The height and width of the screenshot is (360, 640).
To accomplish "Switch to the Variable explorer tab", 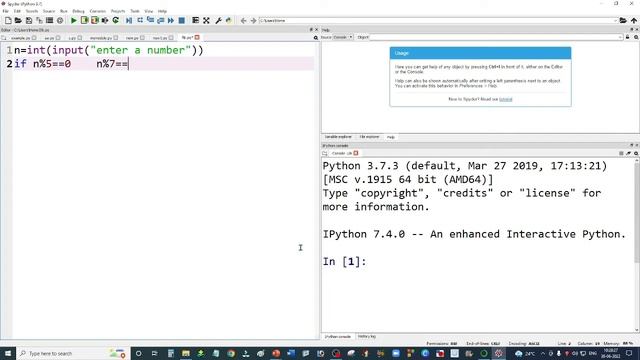I will click(x=338, y=137).
